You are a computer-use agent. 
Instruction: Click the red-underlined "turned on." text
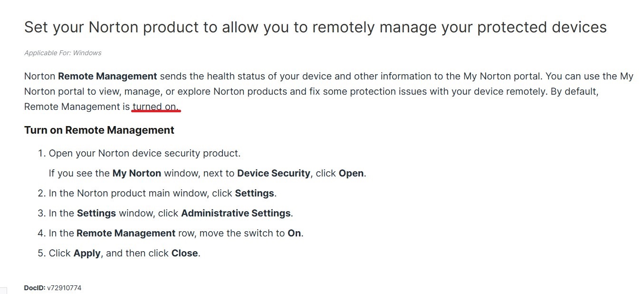156,107
